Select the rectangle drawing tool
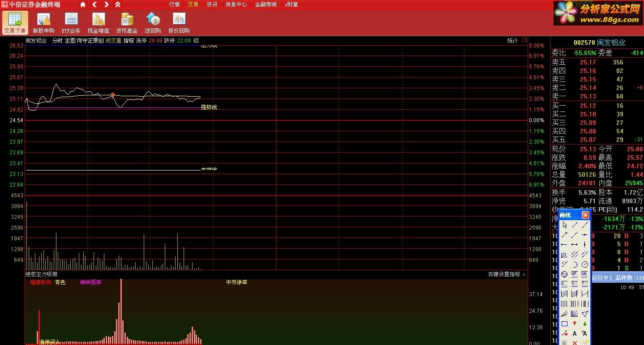The width and height of the screenshot is (644, 345). (x=565, y=324)
